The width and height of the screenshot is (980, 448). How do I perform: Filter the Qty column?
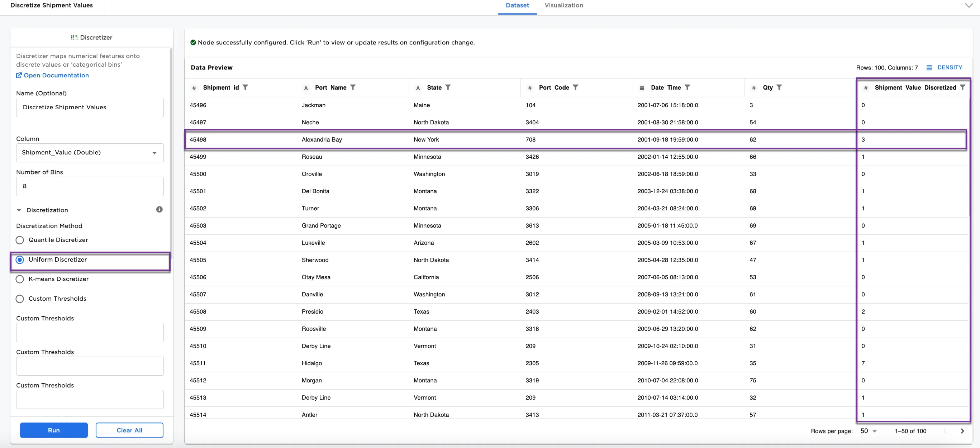pos(780,87)
